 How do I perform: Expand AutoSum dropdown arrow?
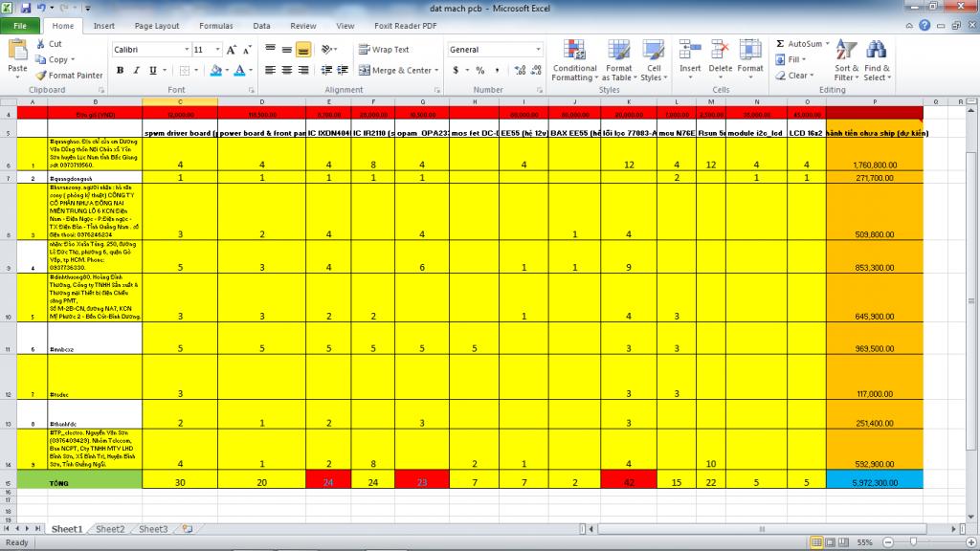click(x=827, y=44)
